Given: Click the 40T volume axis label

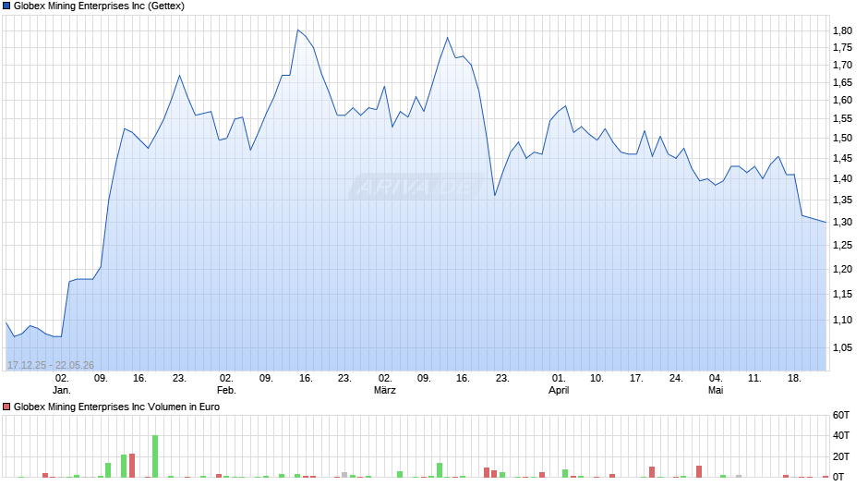Looking at the screenshot, I should (841, 435).
